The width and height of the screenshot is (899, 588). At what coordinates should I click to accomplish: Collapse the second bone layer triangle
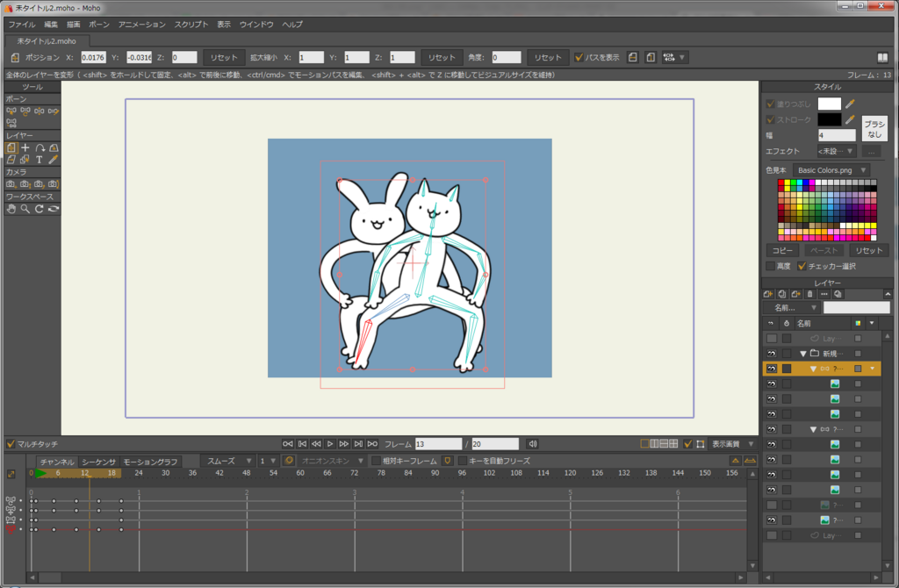pos(813,429)
